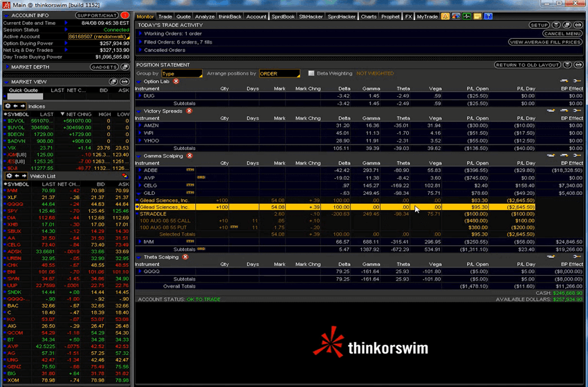Select the '100 AUG 08 55 CALL' row
This screenshot has height=387, width=588.
(336, 220)
